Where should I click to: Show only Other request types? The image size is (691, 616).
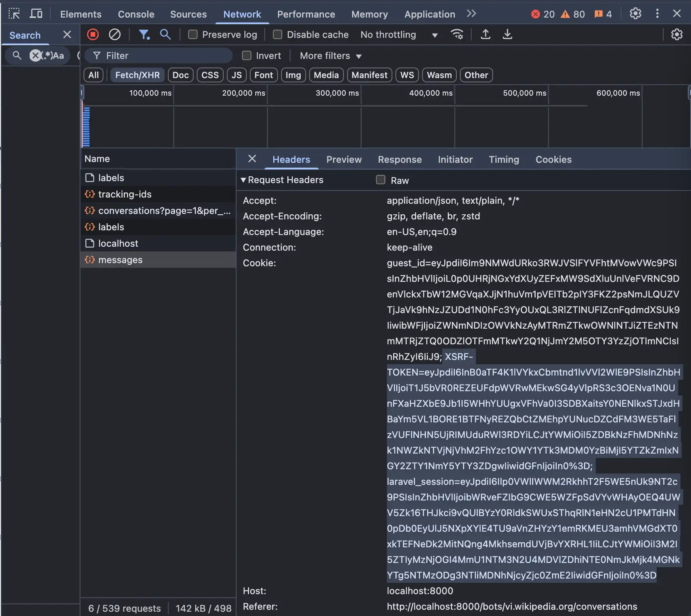coord(476,75)
